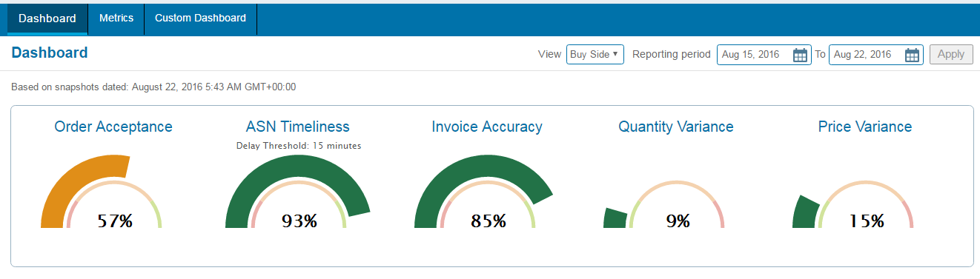Viewport: 980px width, 279px height.
Task: Open the Quantity Variance title link
Action: [x=676, y=127]
